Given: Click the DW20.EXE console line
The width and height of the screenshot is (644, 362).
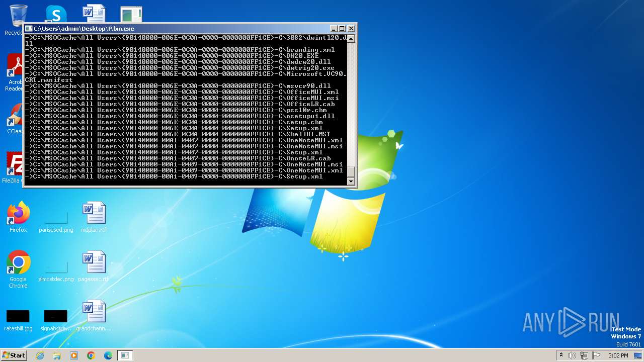Looking at the screenshot, I should tap(172, 56).
